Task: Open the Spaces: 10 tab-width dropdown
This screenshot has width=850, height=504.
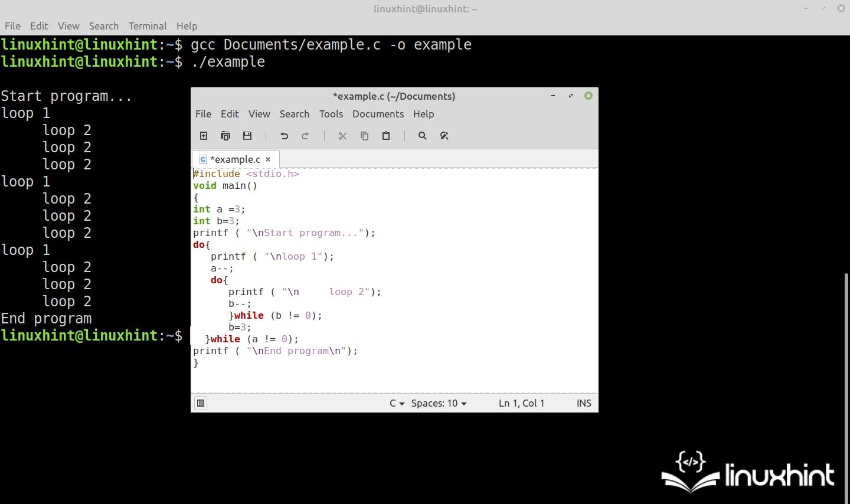Action: coord(438,403)
